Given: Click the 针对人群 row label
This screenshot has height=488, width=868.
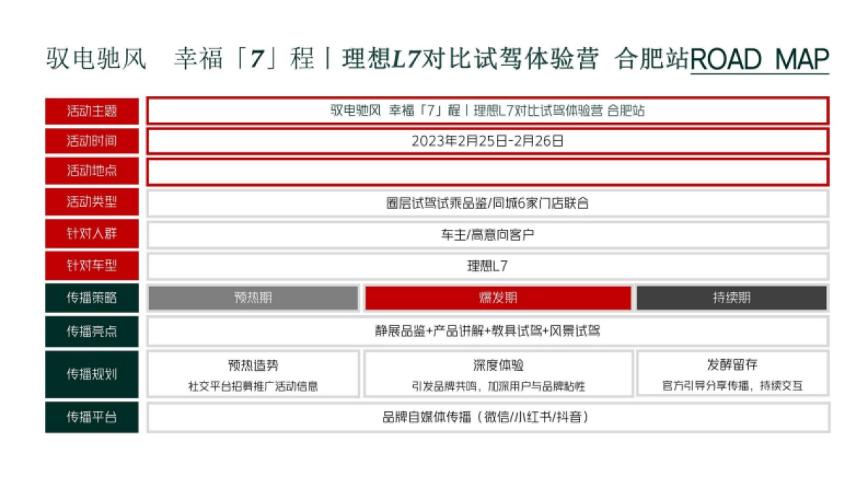Looking at the screenshot, I should point(92,234).
